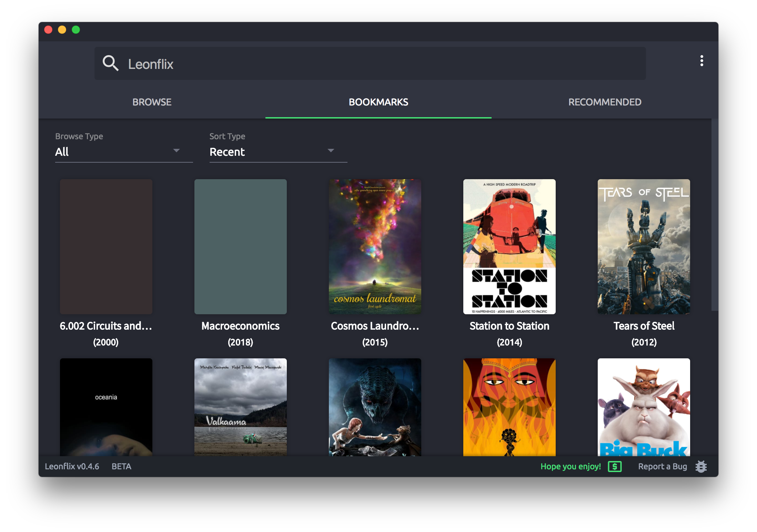Open the 6.002 Circuits poster placeholder
This screenshot has width=757, height=532.
click(x=106, y=246)
